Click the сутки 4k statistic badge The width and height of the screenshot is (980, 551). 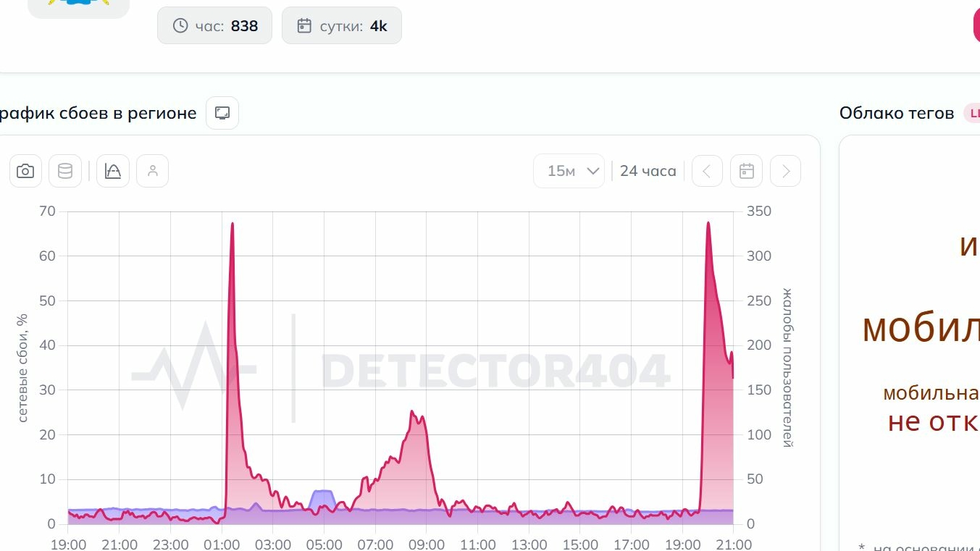pyautogui.click(x=342, y=26)
